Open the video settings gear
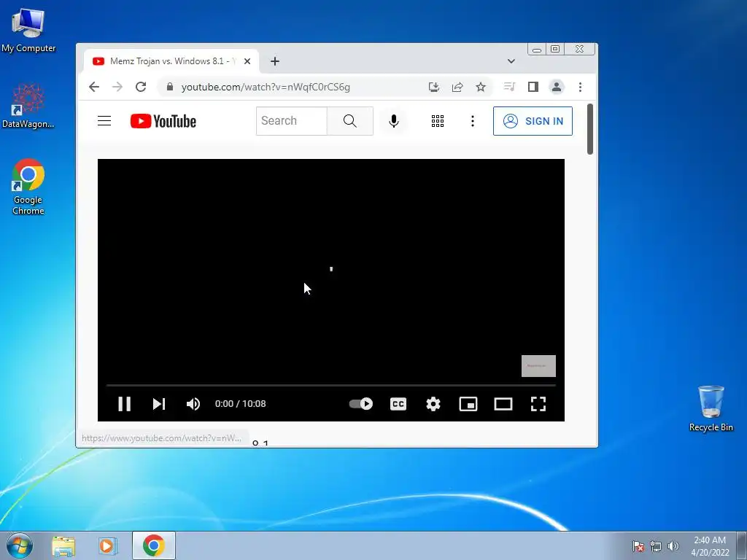Screen dimensions: 747x560 click(x=433, y=404)
